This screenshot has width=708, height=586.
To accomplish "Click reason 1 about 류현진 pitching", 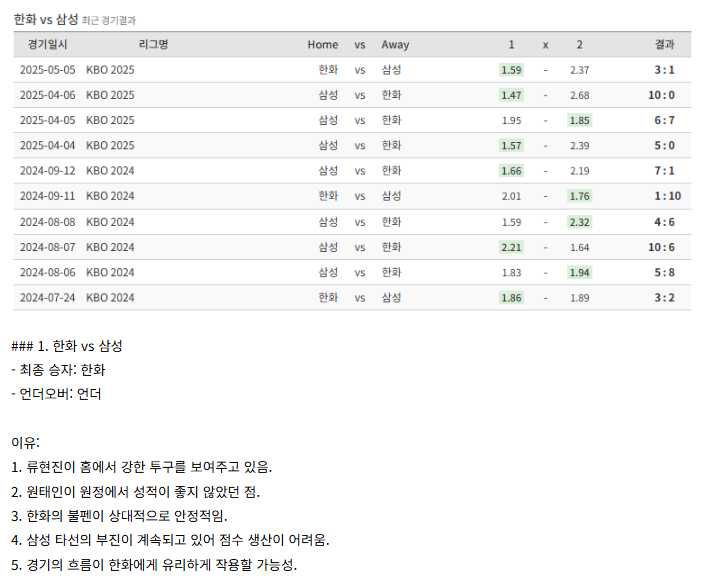I will 142,467.
